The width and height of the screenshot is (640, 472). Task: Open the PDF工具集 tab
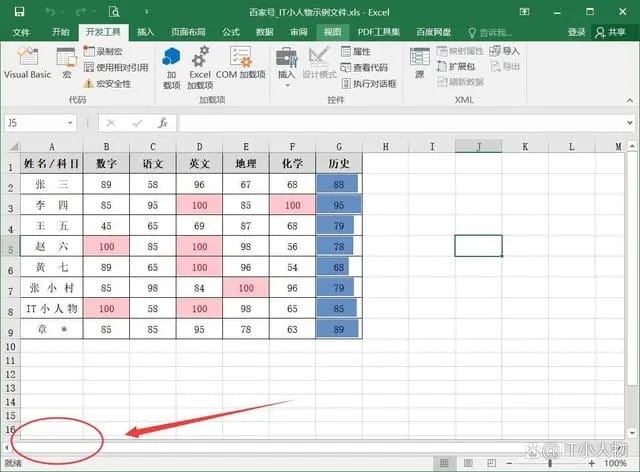378,32
